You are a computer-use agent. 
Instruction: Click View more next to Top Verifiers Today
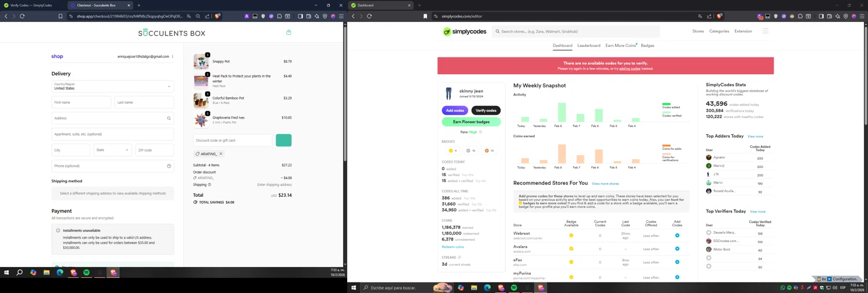coord(757,211)
